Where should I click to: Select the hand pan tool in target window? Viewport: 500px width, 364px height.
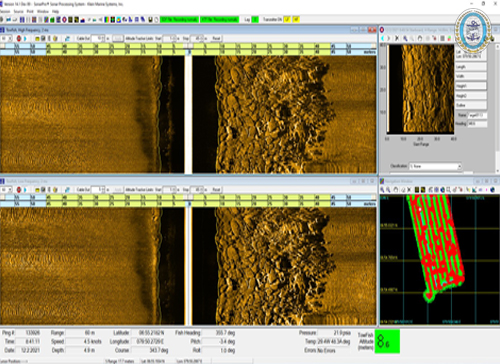coord(420,38)
